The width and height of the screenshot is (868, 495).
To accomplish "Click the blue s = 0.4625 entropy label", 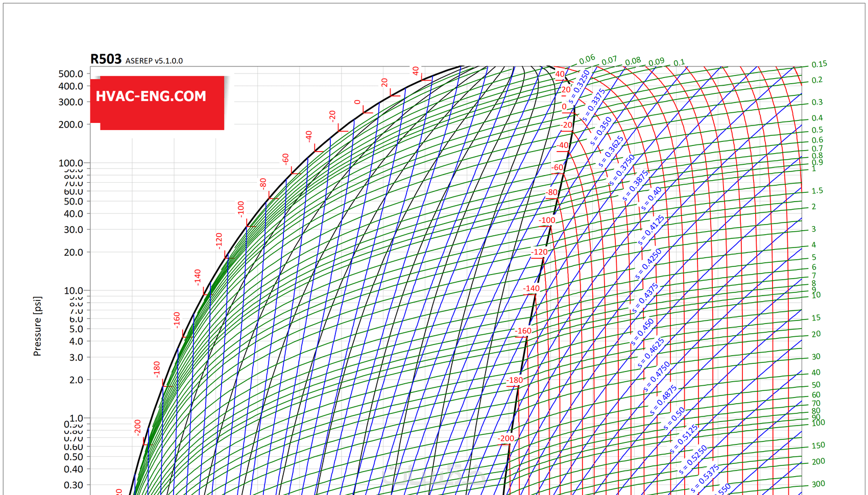I will pyautogui.click(x=651, y=353).
